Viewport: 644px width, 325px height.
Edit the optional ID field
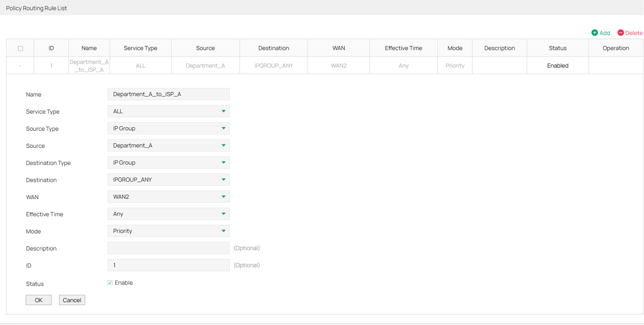[168, 265]
